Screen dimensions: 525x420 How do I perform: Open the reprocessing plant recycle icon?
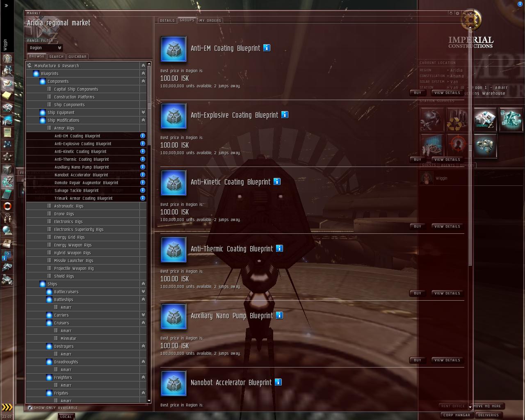point(458,119)
